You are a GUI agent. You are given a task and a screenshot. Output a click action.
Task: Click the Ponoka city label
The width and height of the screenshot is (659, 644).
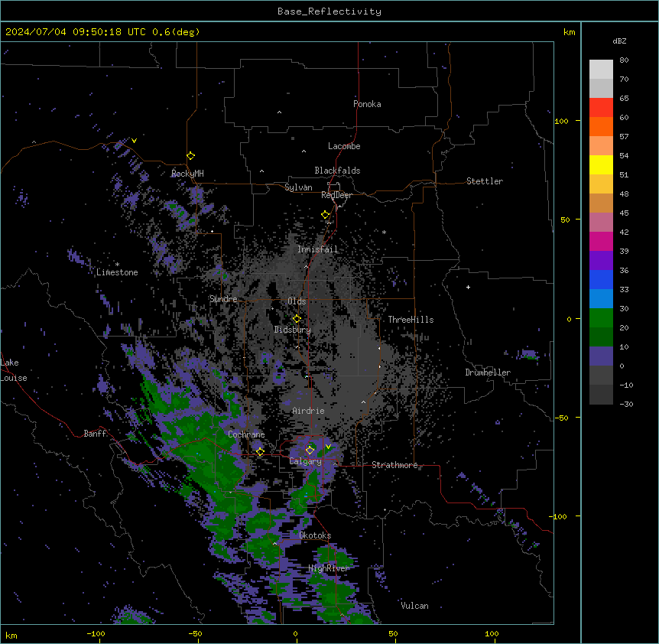pos(367,104)
